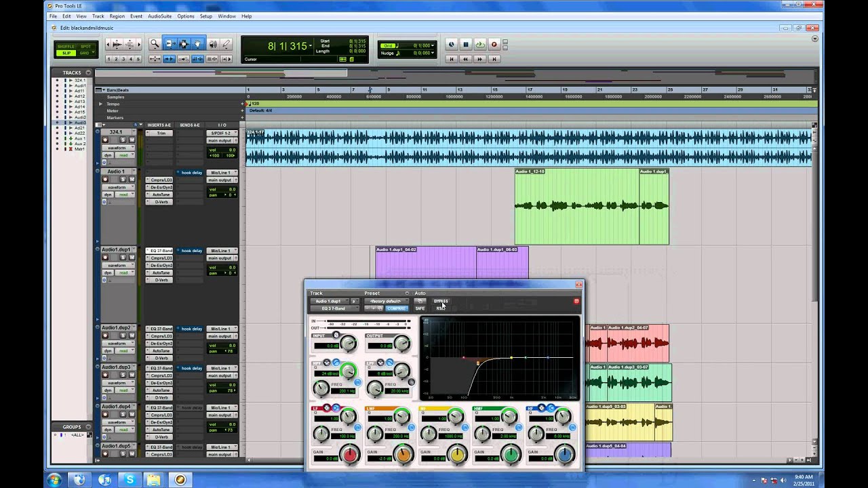Record-enable the 324.1 track

(x=105, y=140)
